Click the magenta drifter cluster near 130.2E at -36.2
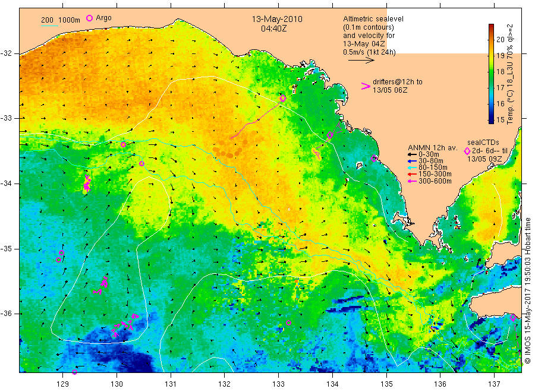 pyautogui.click(x=125, y=325)
